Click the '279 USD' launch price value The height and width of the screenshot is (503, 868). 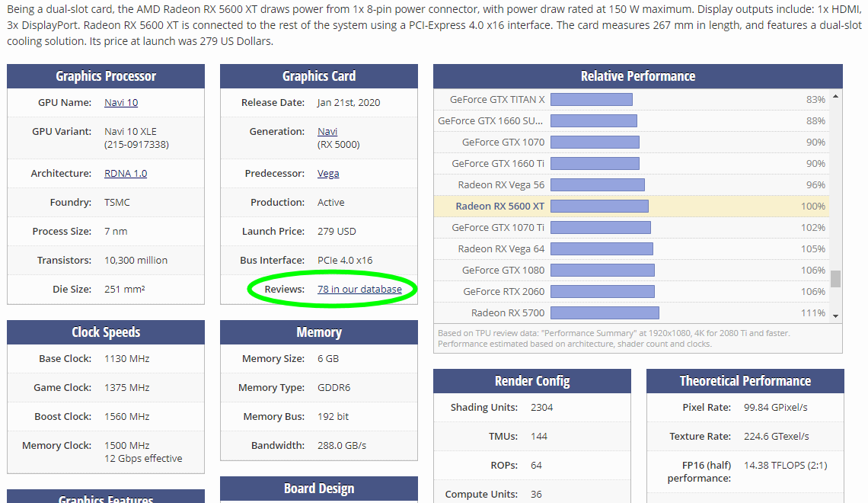tap(337, 231)
